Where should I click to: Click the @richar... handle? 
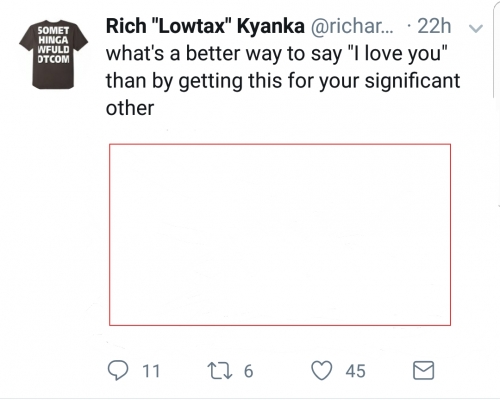coord(352,26)
